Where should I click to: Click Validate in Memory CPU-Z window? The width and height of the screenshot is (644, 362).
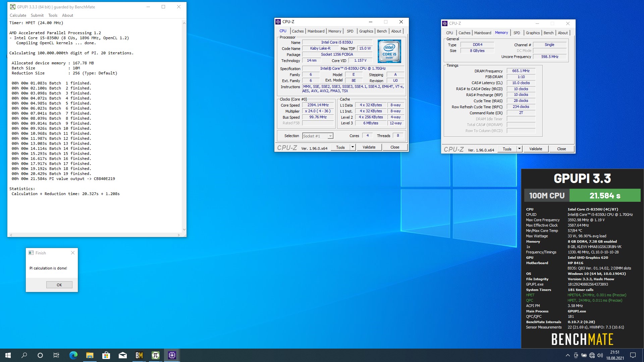click(536, 149)
